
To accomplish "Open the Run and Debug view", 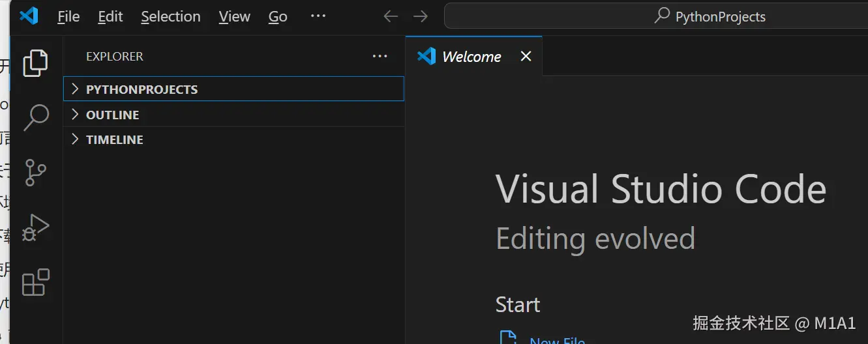I will click(36, 227).
